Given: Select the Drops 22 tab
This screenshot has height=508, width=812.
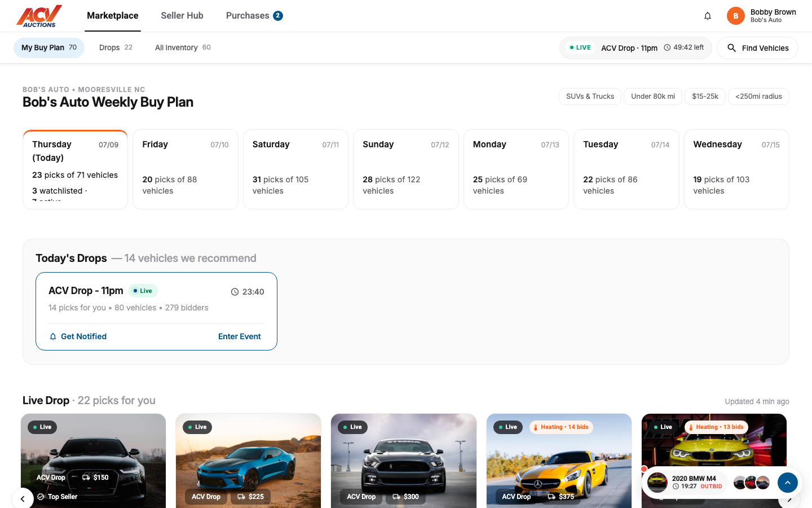Looking at the screenshot, I should pos(116,48).
